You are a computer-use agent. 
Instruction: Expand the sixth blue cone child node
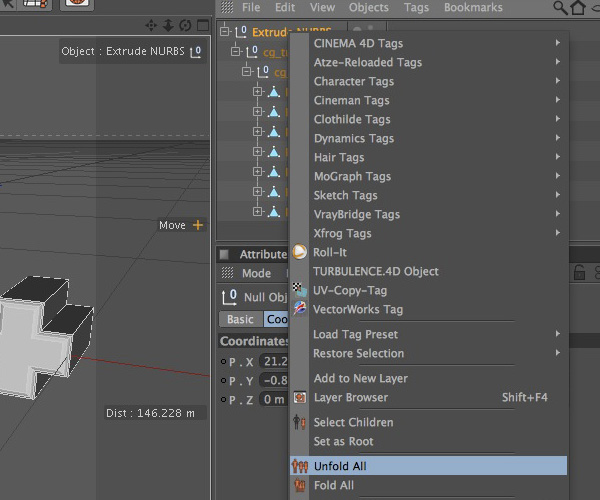coord(258,191)
